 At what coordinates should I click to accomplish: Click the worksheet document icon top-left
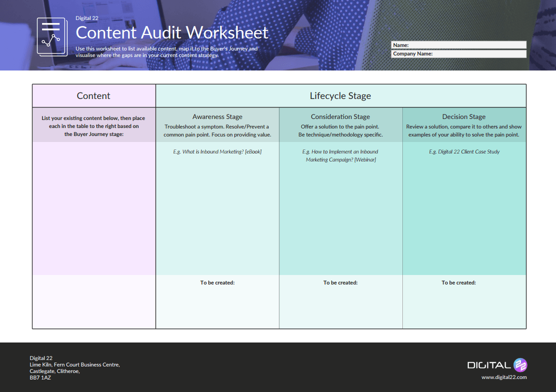(x=52, y=36)
